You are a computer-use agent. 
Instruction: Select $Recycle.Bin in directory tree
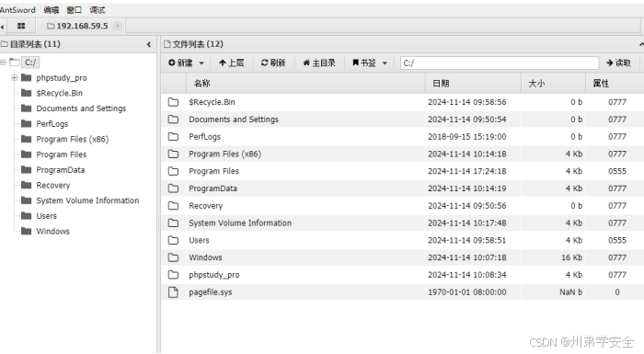click(x=59, y=93)
